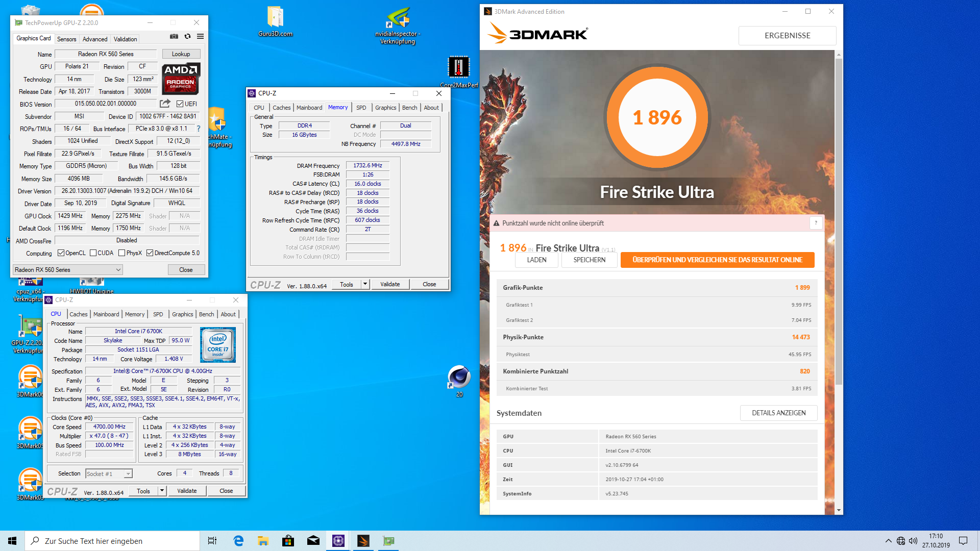Image resolution: width=980 pixels, height=551 pixels.
Task: Open the 3DMark03 desktop shortcut
Action: [x=30, y=484]
